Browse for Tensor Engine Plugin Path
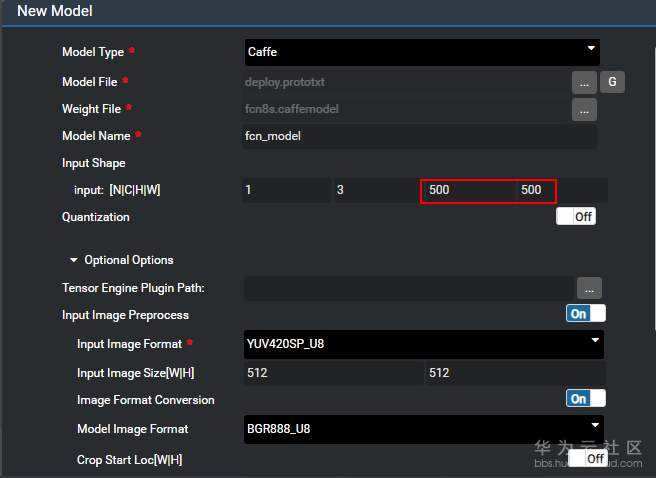The height and width of the screenshot is (478, 656). [x=589, y=288]
